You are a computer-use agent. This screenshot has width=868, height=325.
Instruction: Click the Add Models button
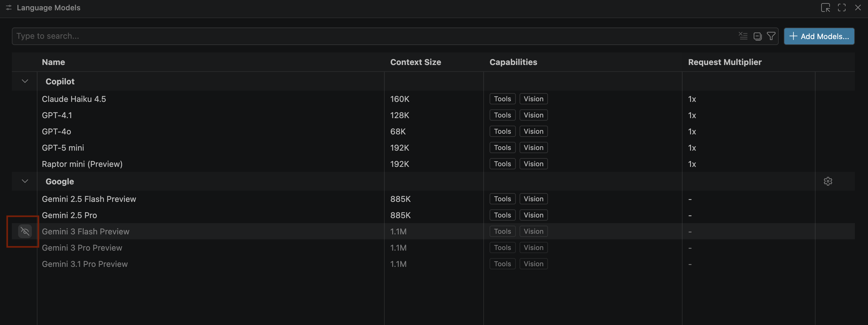point(819,37)
